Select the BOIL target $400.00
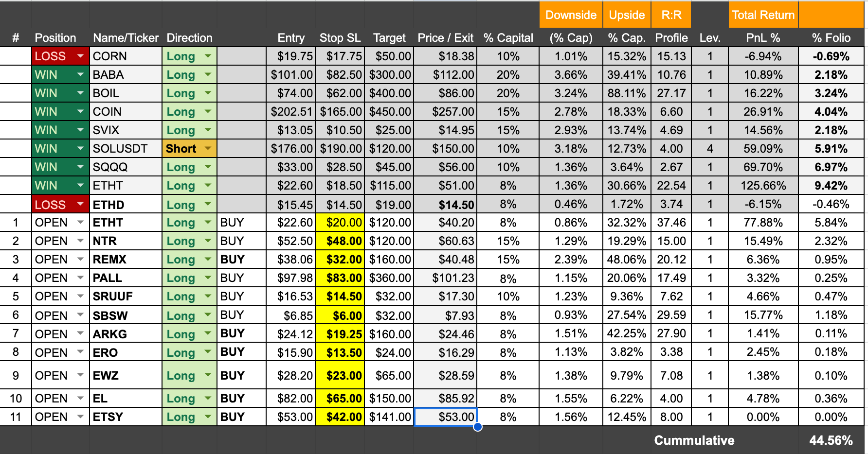The height and width of the screenshot is (454, 868). point(389,93)
